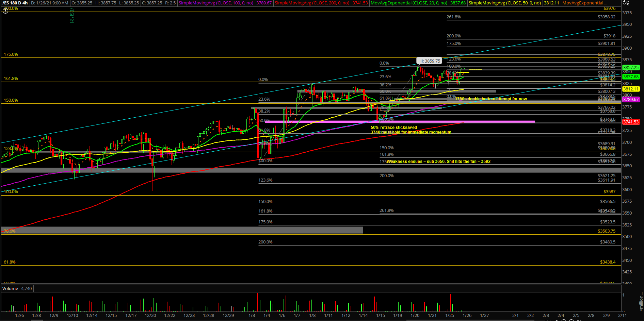Click the 1/25 date on time axis
644x321 pixels.
click(x=450, y=316)
